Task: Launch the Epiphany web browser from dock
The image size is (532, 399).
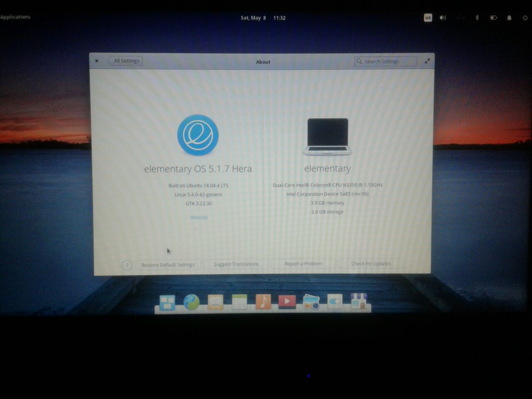Action: (191, 302)
